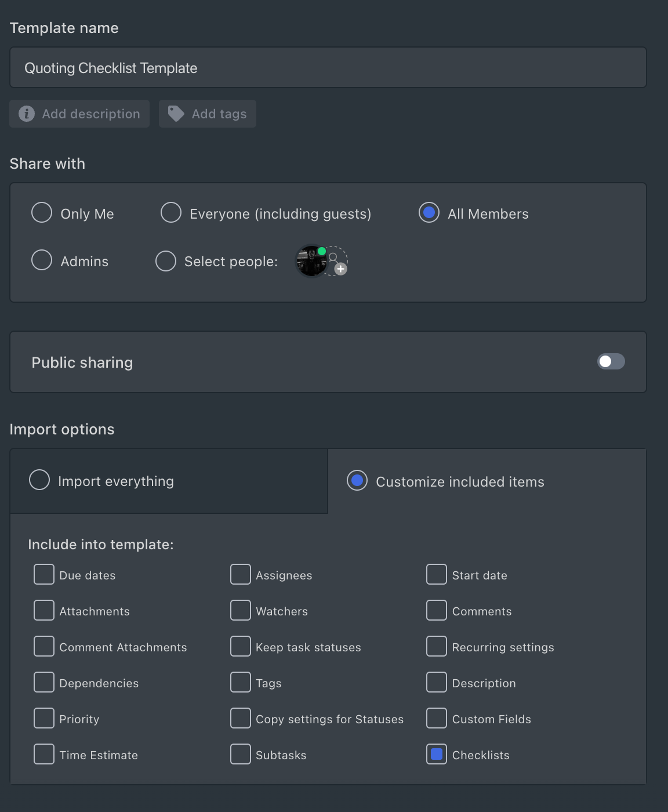The width and height of the screenshot is (668, 812).
Task: Check the Subtasks option
Action: point(241,754)
